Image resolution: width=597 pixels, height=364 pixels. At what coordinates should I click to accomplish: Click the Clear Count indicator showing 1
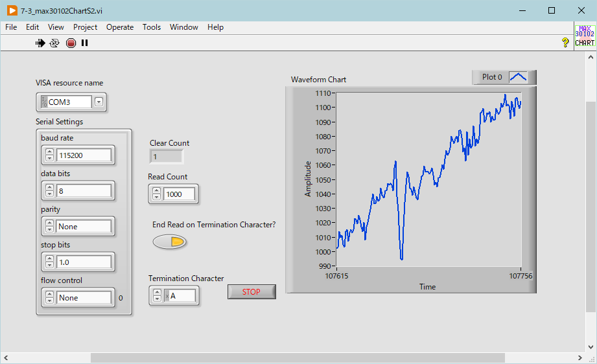pyautogui.click(x=167, y=156)
